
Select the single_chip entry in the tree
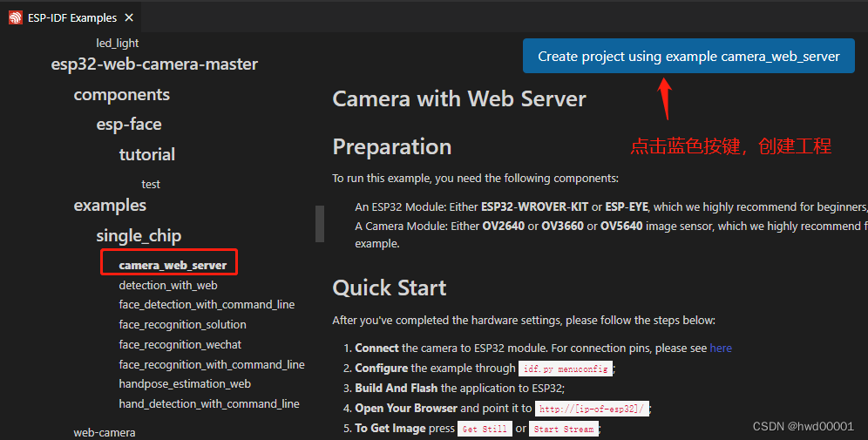click(139, 236)
